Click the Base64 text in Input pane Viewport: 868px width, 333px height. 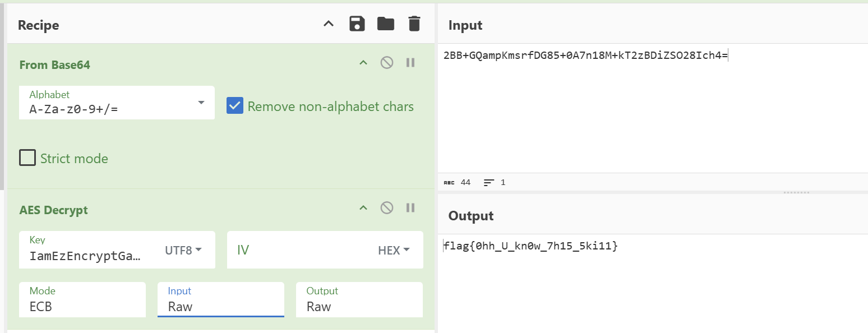tap(585, 55)
